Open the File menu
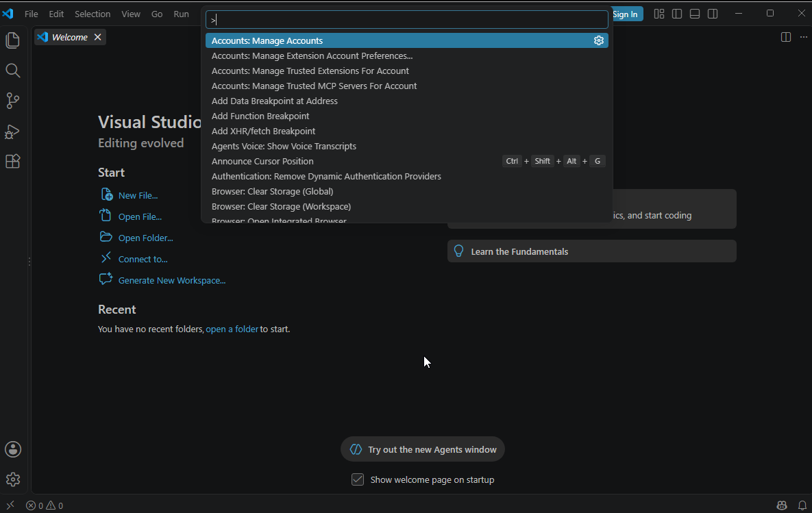The image size is (812, 513). click(x=32, y=14)
